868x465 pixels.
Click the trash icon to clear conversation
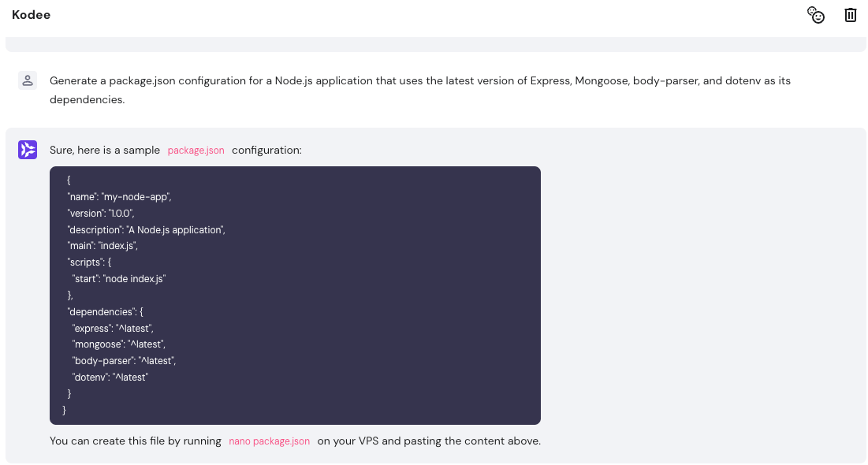click(850, 15)
